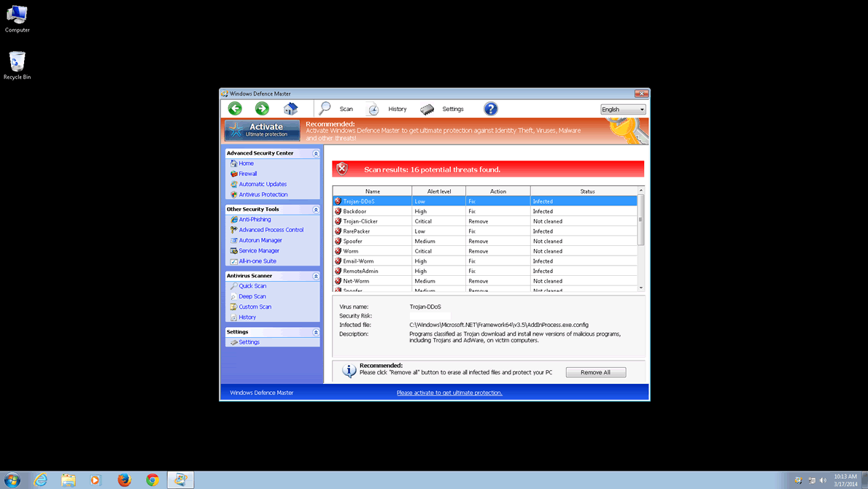Select Deep Scan in the sidebar
The width and height of the screenshot is (868, 489).
(x=252, y=296)
